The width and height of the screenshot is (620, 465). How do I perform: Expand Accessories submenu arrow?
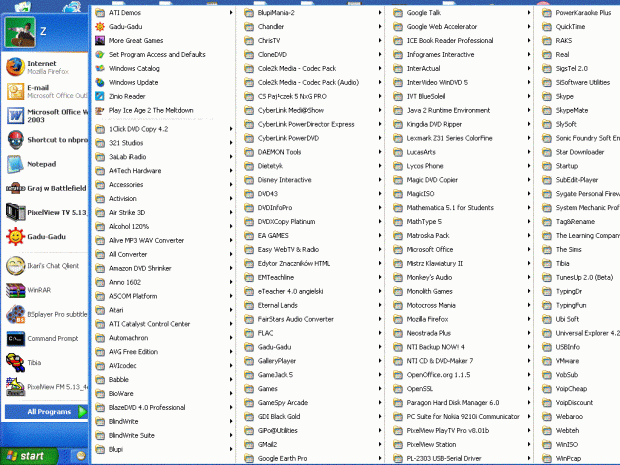pos(231,185)
